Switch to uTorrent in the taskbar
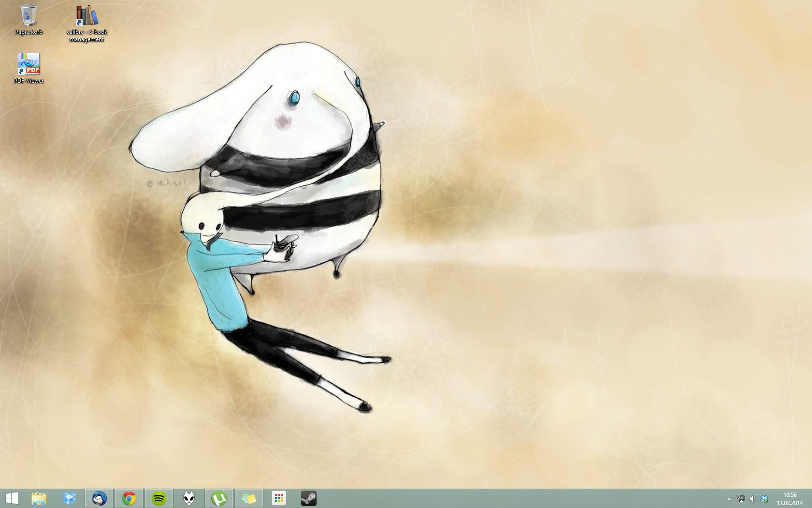The image size is (812, 508). [219, 498]
